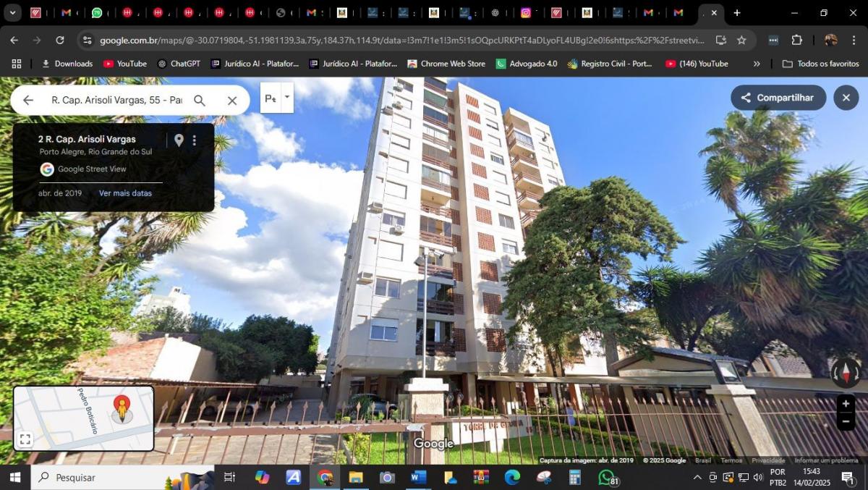Expand the hidden icons chevron in the system tray

(697, 478)
